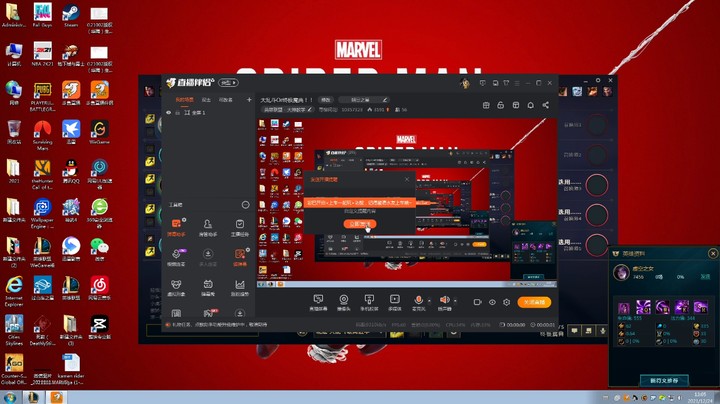Open Steam desktop shortcut
The width and height of the screenshot is (720, 404).
point(71,16)
